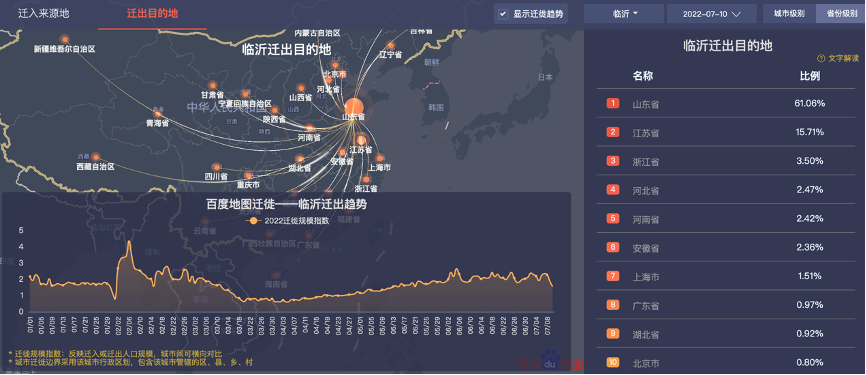Image resolution: width=866 pixels, height=375 pixels.
Task: Toggle the 2022迁徙规模指数 legend entry
Action: (288, 220)
